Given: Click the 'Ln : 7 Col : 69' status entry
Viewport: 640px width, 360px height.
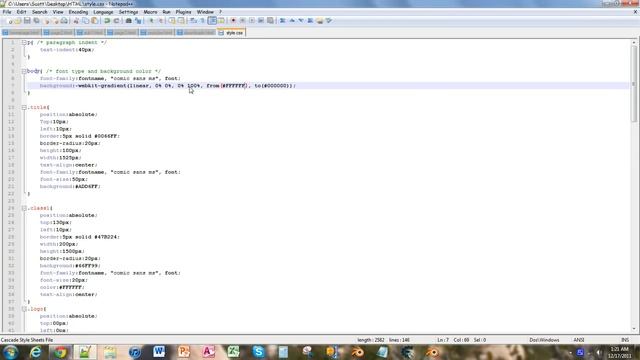Looking at the screenshot, I should pyautogui.click(x=453, y=340).
